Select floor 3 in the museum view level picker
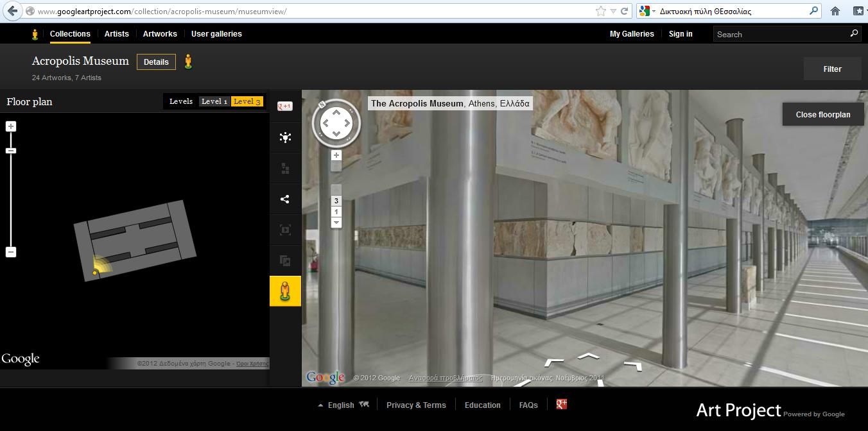The height and width of the screenshot is (431, 868). [336, 201]
